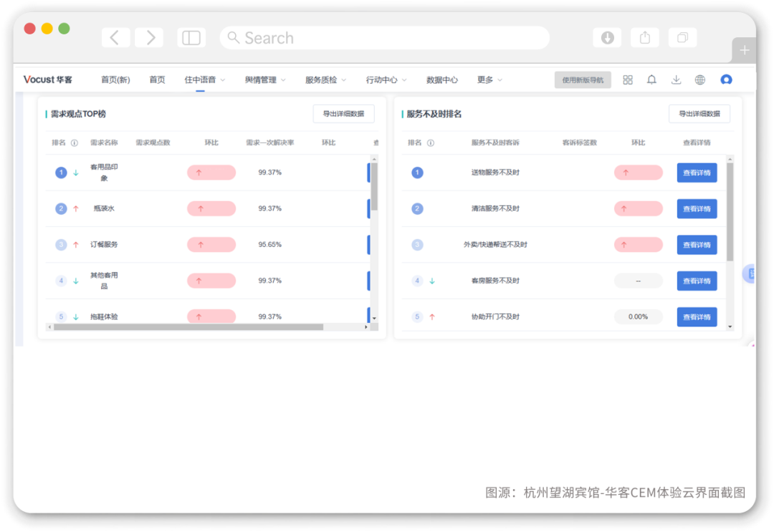This screenshot has height=532, width=774.
Task: Open the notification bell icon
Action: pos(651,80)
